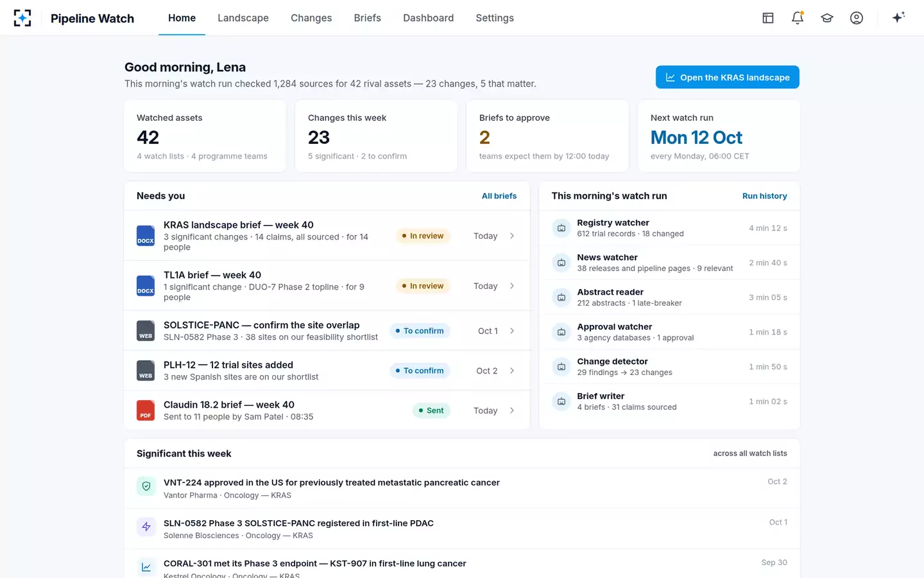Click the shield icon beside VNT-224 approval
The height and width of the screenshot is (578, 924).
146,486
